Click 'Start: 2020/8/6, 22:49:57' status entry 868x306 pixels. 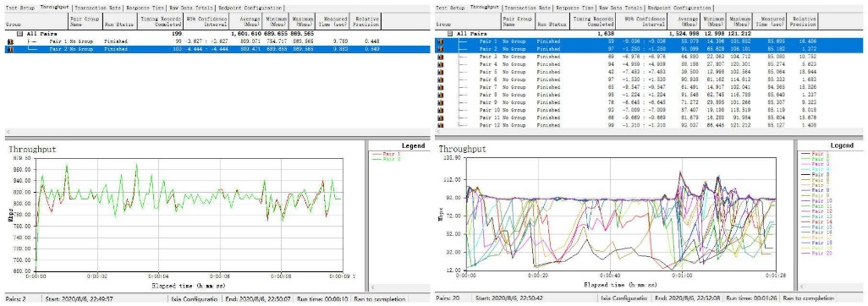80,299
